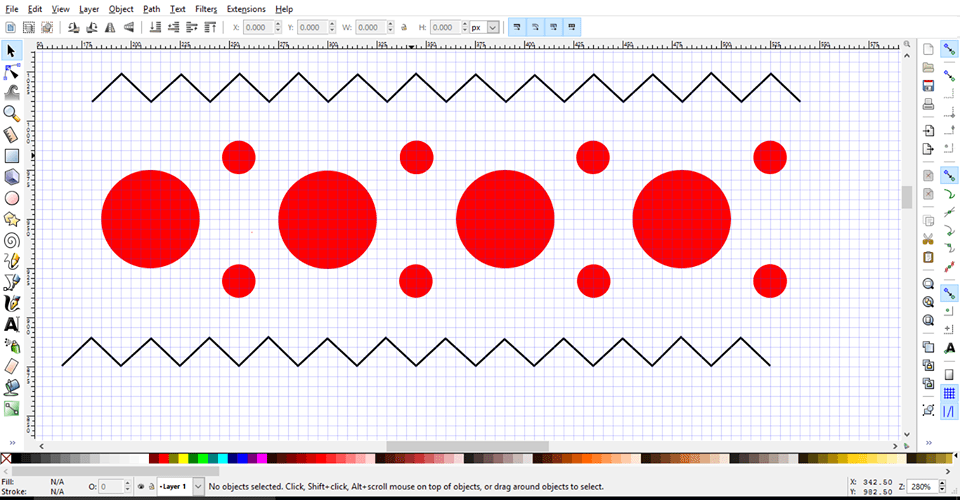960x500 pixels.
Task: Click the no-color X swatch
Action: tap(6, 458)
